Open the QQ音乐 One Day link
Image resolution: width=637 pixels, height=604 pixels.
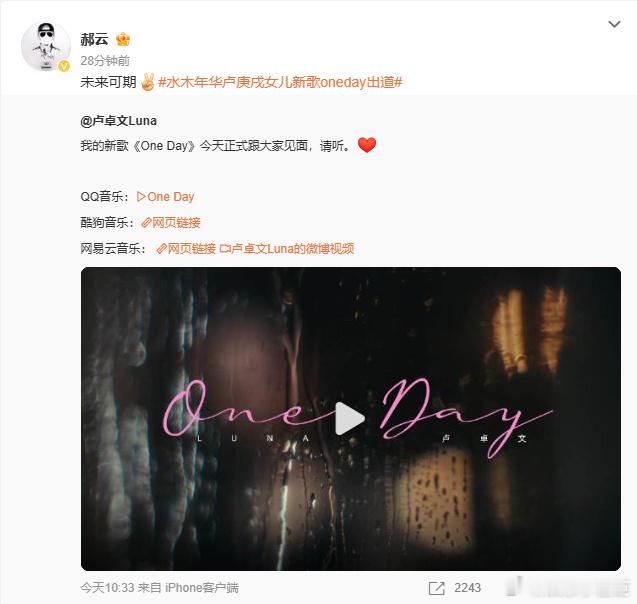point(165,197)
